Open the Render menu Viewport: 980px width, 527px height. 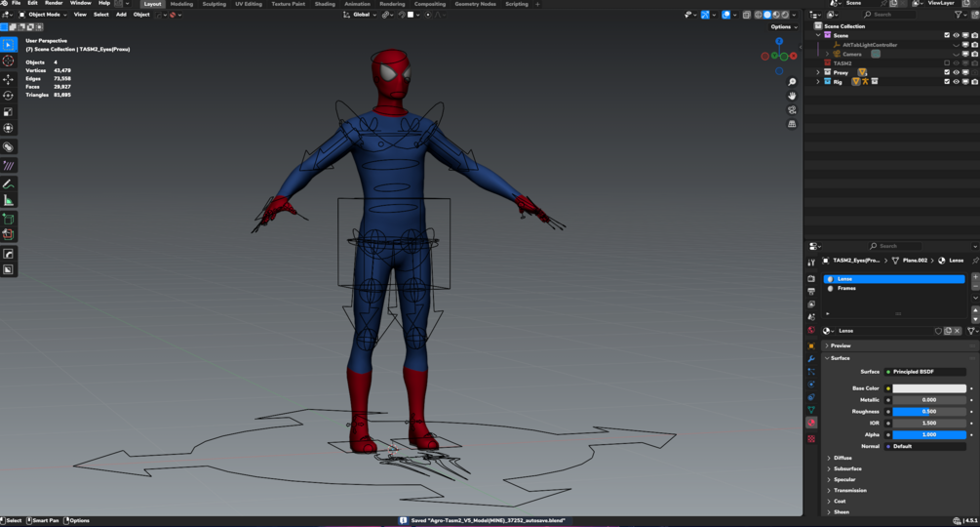[x=54, y=3]
